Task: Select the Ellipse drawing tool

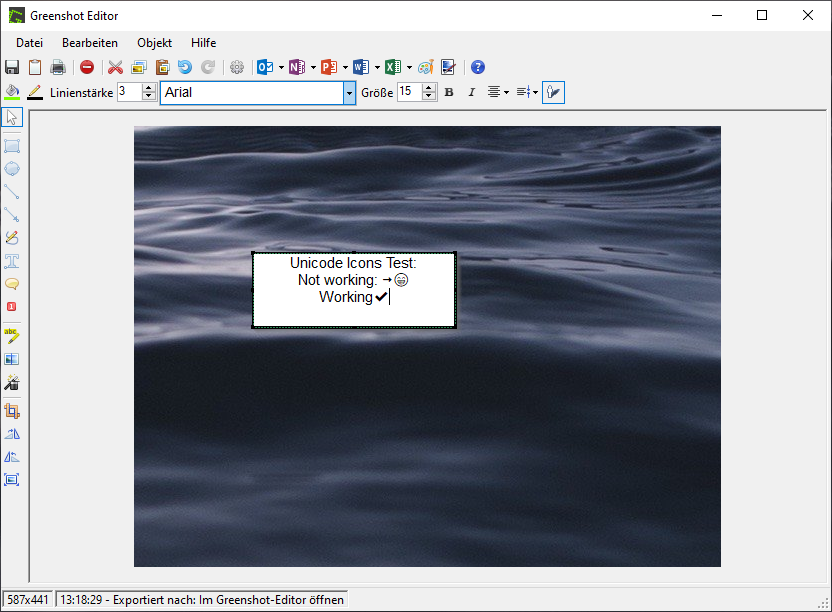Action: click(12, 168)
